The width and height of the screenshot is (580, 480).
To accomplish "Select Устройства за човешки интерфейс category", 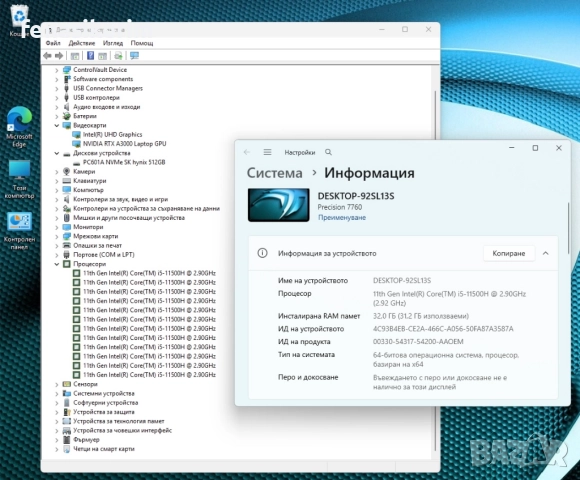I will [x=122, y=430].
